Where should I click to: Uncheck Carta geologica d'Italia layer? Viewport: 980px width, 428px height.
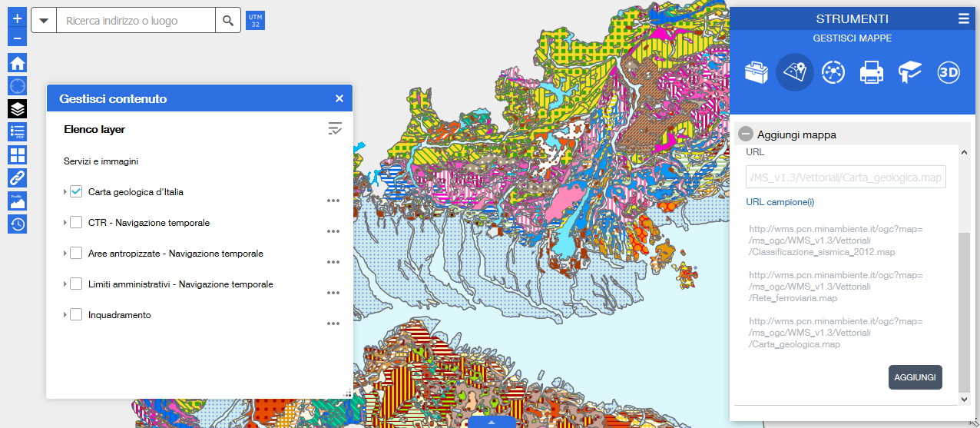tap(76, 192)
